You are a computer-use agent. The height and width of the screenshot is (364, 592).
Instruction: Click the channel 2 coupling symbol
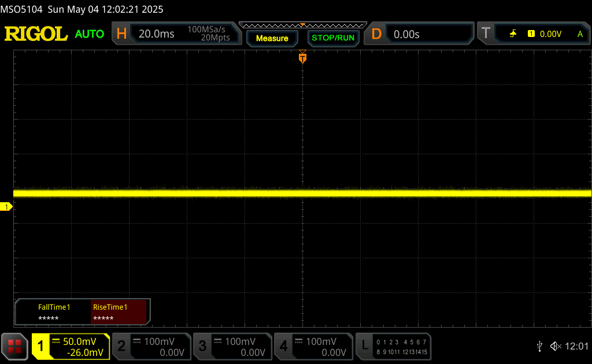(137, 341)
